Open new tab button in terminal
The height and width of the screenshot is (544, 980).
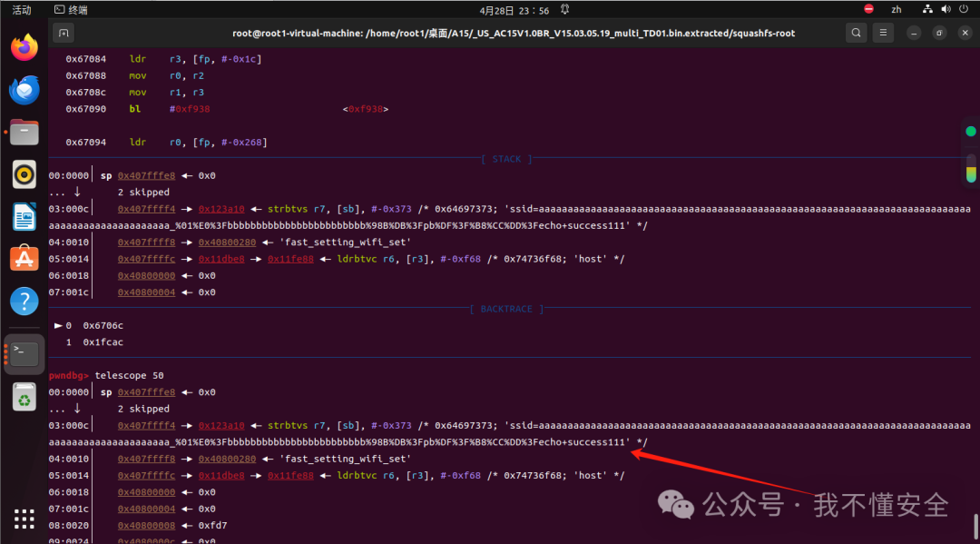coord(64,33)
